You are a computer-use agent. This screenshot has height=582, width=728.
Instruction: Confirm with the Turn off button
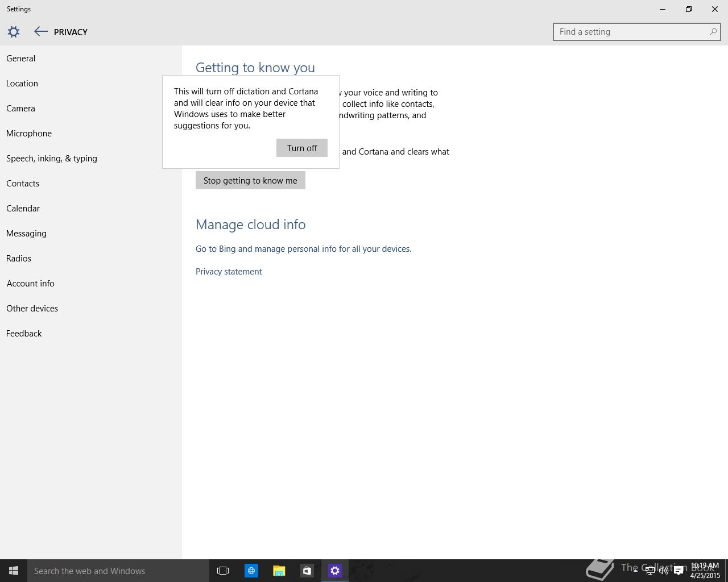pos(302,148)
